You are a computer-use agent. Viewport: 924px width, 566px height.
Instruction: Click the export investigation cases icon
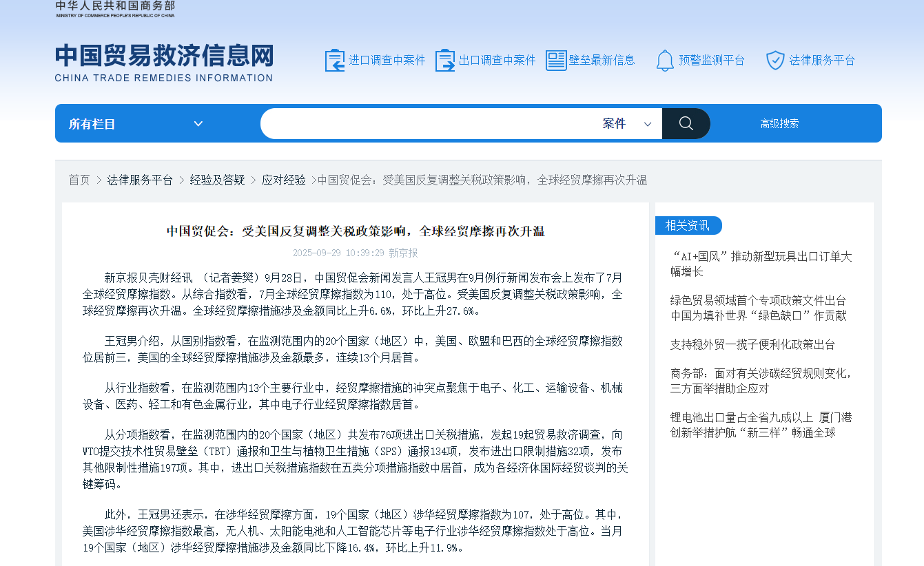point(445,61)
